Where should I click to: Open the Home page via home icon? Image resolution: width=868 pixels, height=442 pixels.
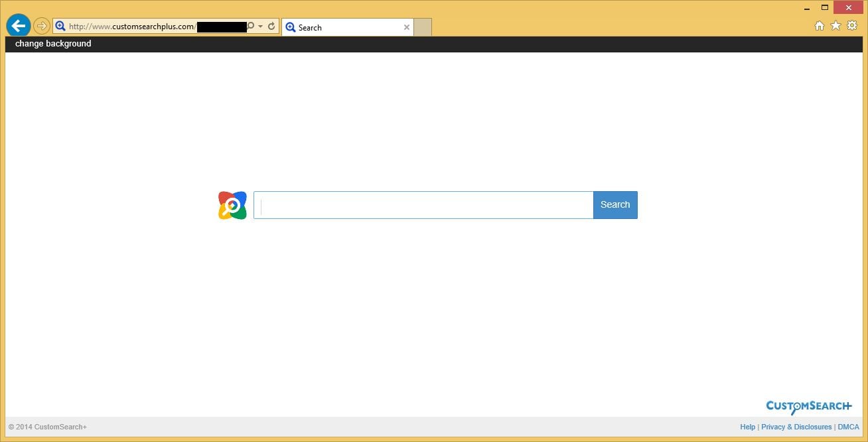click(820, 25)
